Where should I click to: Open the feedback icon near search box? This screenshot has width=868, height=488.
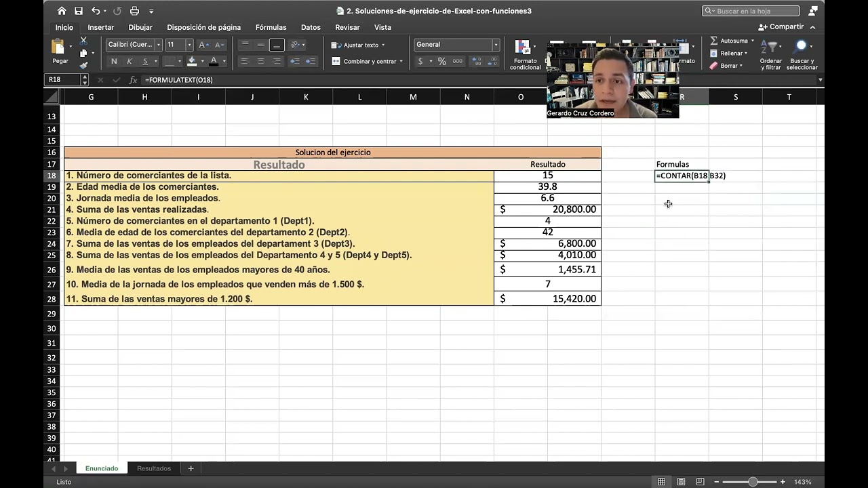pos(813,11)
